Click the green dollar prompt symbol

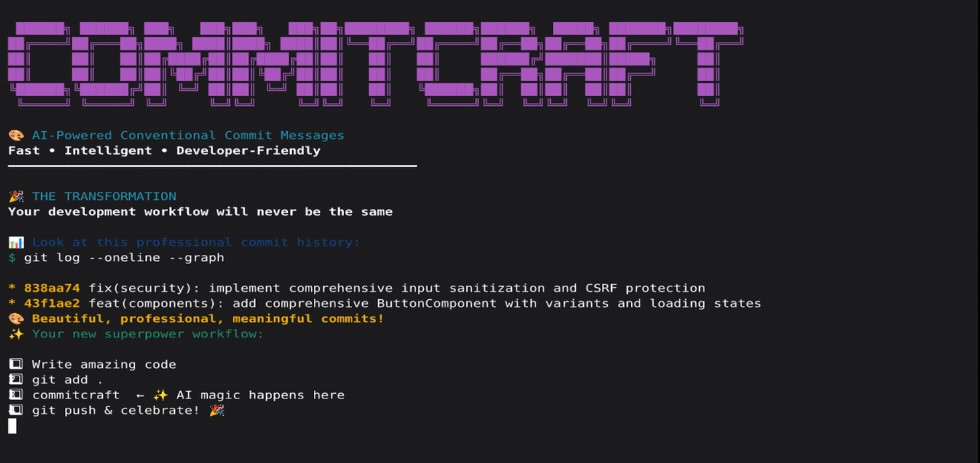coord(12,258)
